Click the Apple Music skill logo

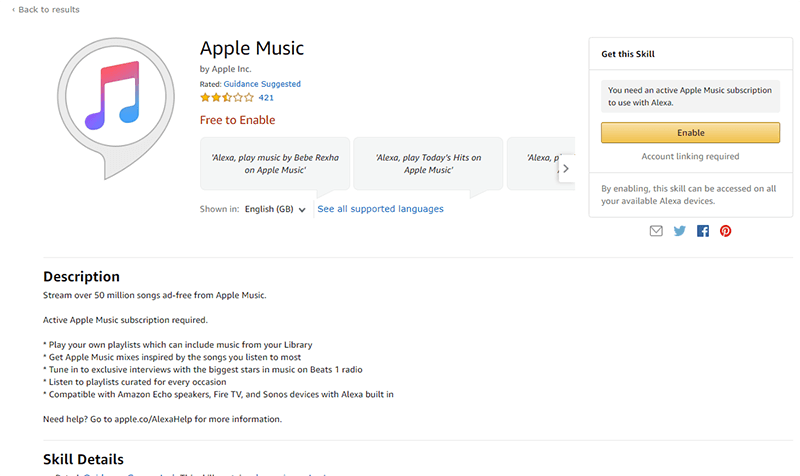116,108
